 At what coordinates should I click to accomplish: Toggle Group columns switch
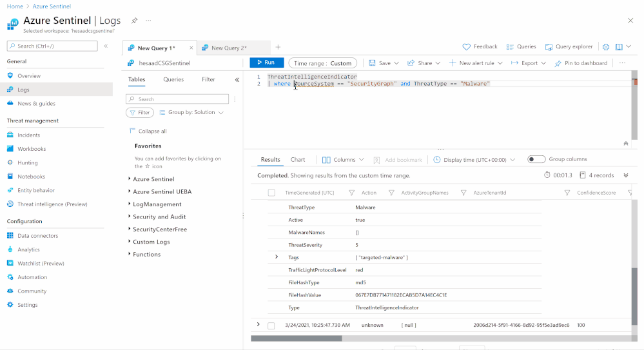coord(536,159)
